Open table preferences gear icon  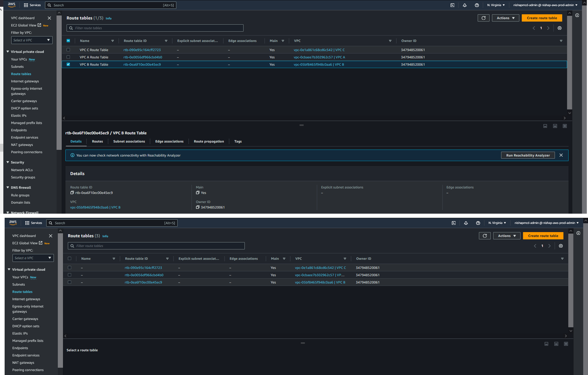(560, 28)
